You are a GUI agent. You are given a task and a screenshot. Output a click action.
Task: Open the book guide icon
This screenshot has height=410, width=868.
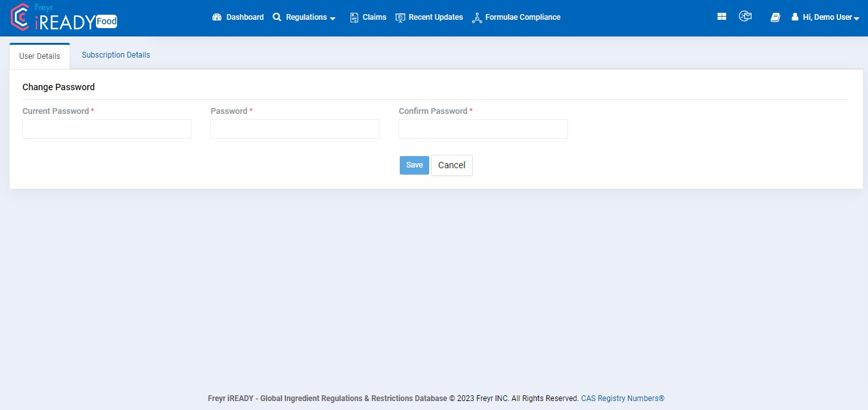pos(775,18)
